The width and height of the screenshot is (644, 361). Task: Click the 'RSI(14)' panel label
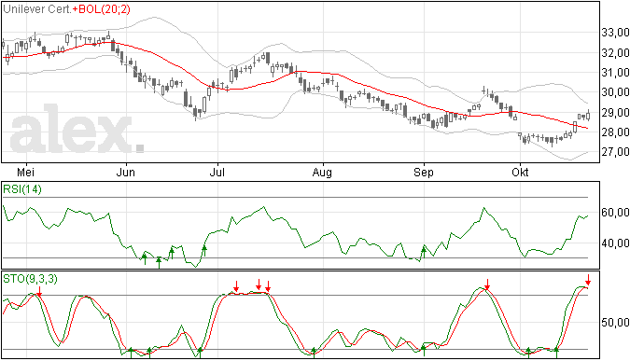point(22,189)
